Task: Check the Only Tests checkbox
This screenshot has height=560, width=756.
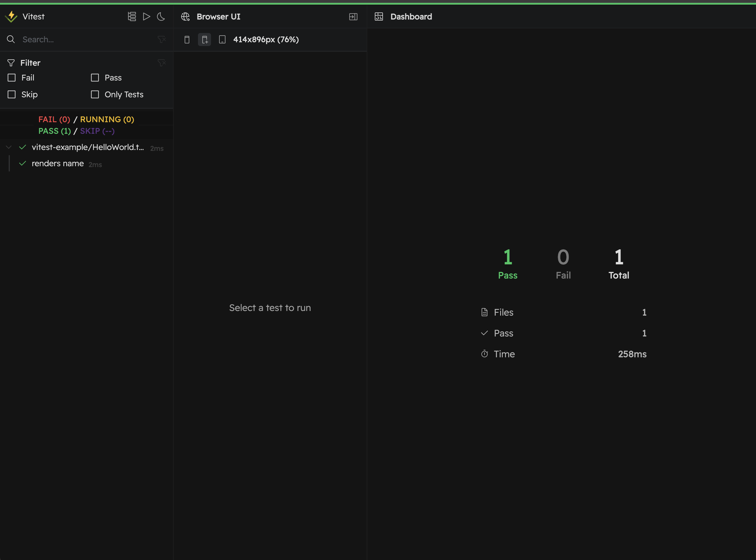Action: coord(95,94)
